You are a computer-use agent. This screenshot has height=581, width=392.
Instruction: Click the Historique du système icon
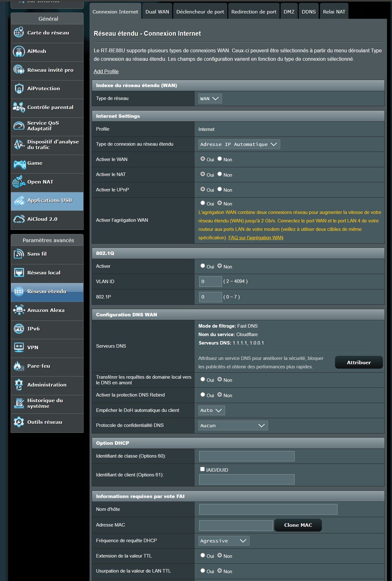click(x=19, y=403)
